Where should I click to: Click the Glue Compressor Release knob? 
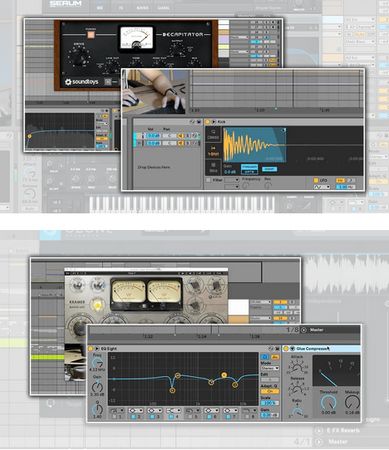[x=297, y=389]
